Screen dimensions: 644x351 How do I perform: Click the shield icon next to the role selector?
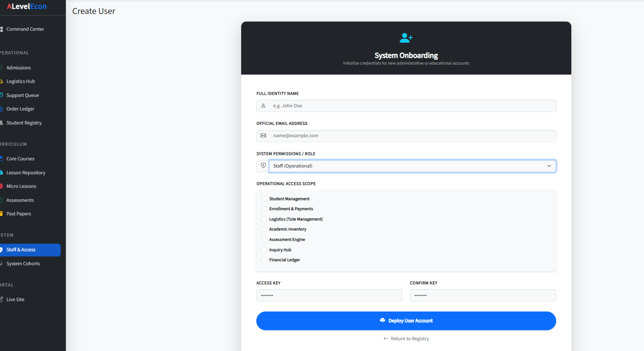click(263, 166)
